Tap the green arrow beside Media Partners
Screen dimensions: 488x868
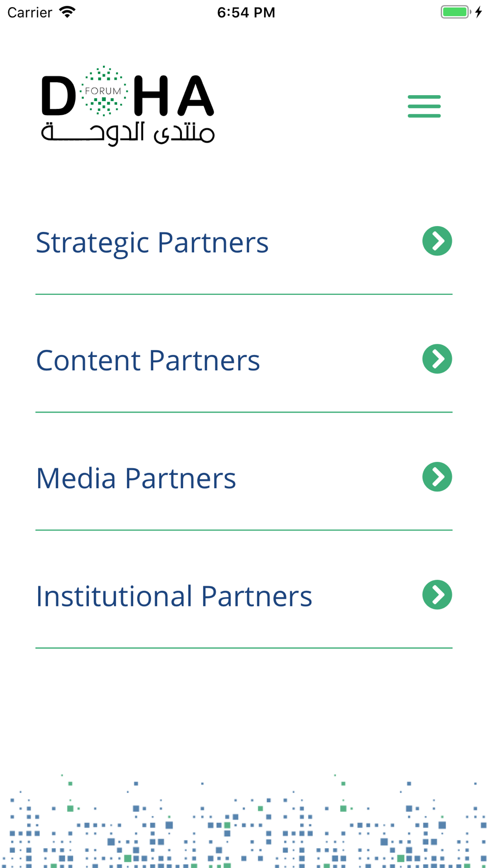(437, 476)
